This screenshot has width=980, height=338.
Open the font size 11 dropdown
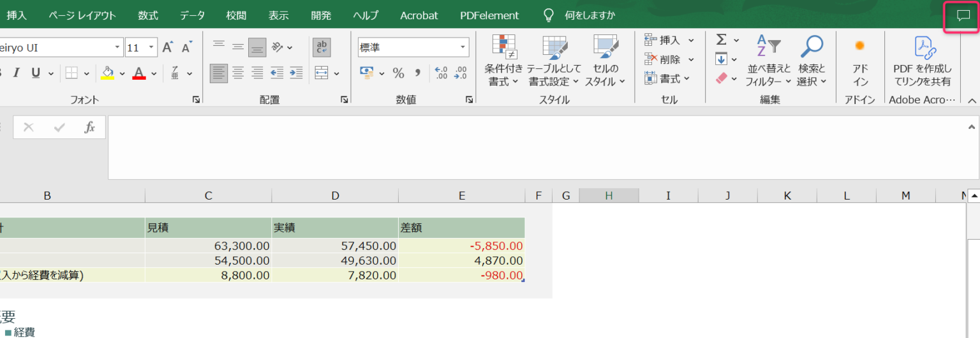click(151, 47)
